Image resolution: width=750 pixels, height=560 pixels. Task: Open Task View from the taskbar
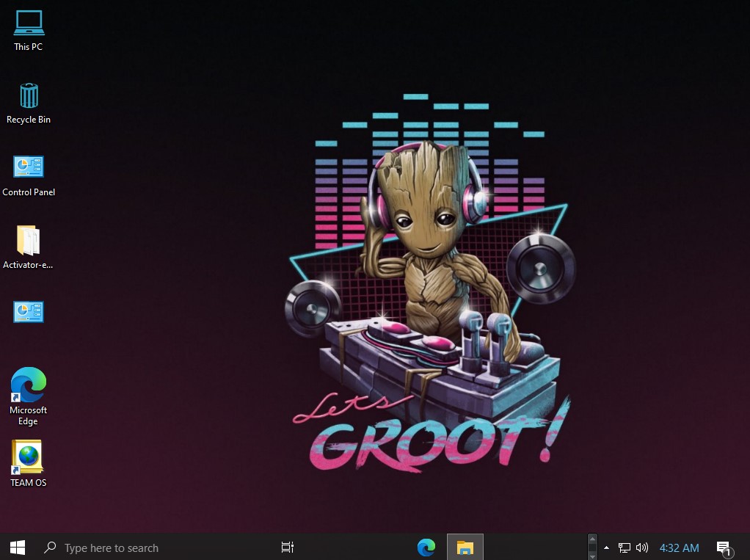pos(288,548)
